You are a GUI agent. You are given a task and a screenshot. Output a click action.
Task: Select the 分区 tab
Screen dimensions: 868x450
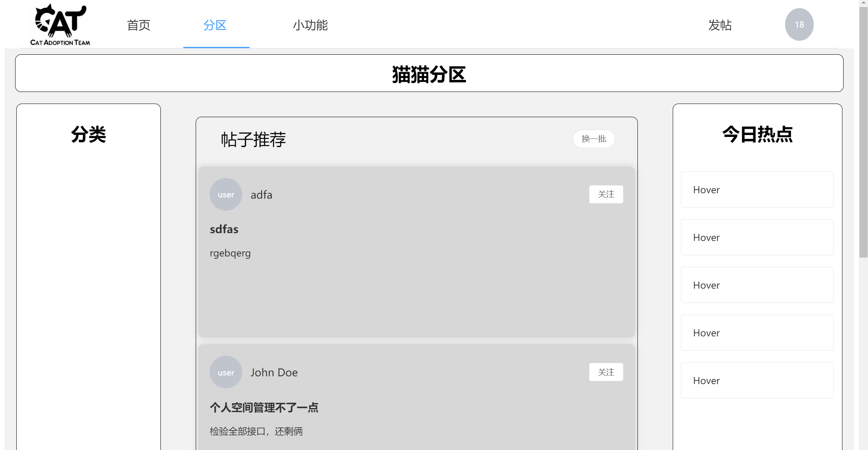(x=215, y=25)
